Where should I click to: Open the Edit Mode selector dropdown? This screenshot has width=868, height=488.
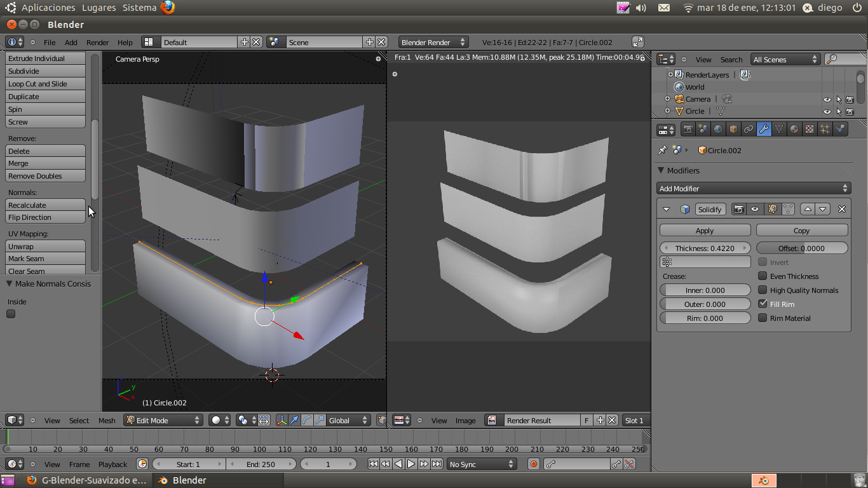click(x=163, y=420)
